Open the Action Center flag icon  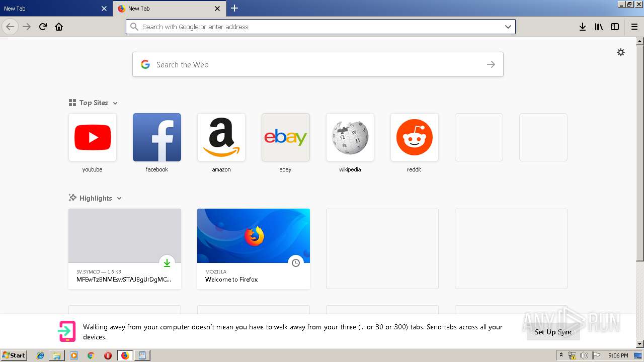pyautogui.click(x=596, y=355)
